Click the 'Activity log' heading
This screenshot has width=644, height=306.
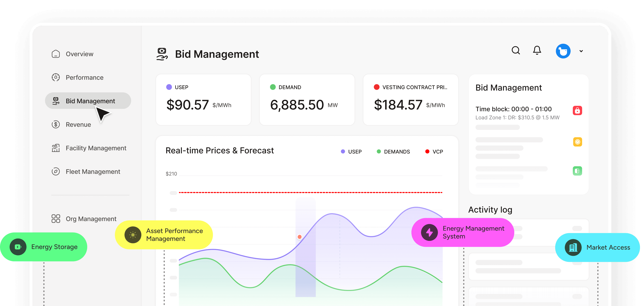(x=490, y=210)
